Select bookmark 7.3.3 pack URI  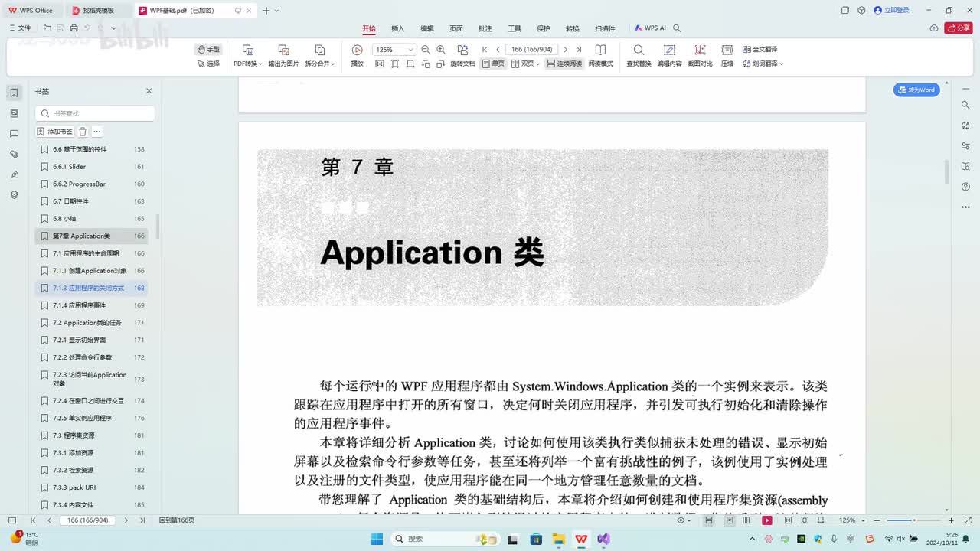click(91, 487)
